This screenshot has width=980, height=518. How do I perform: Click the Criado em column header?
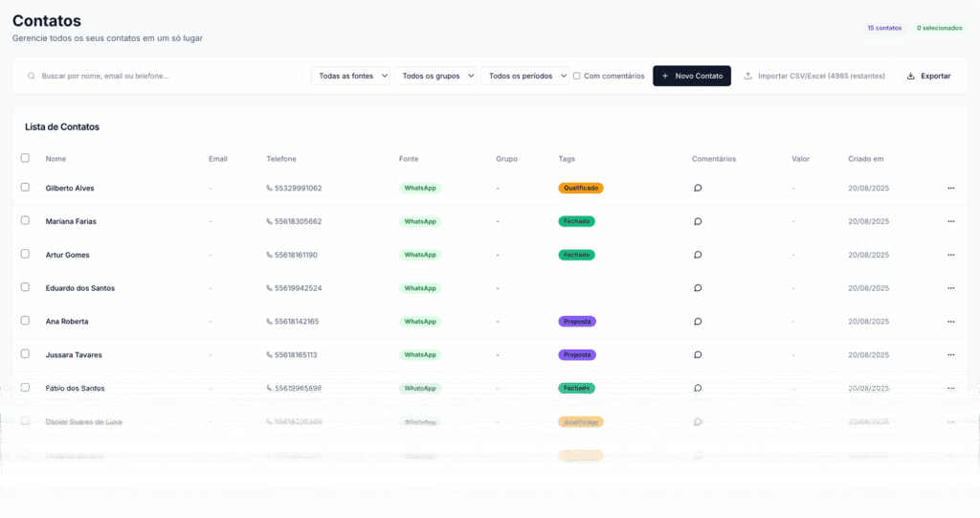pyautogui.click(x=865, y=159)
